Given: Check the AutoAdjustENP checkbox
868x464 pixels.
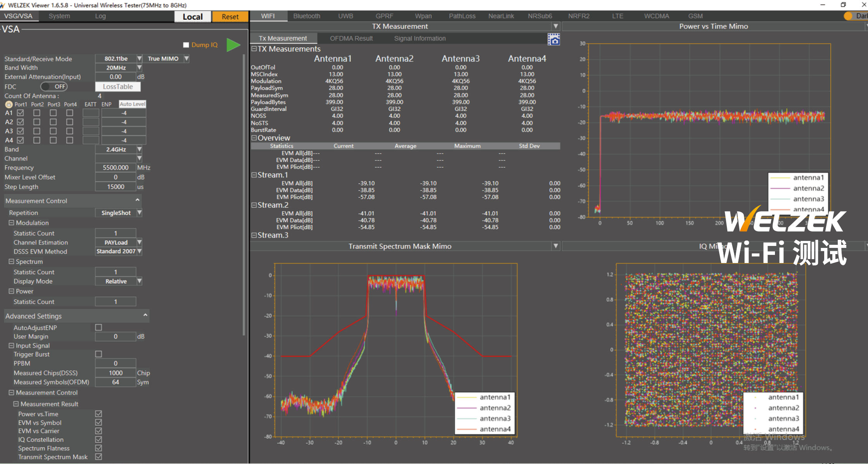Looking at the screenshot, I should 98,327.
